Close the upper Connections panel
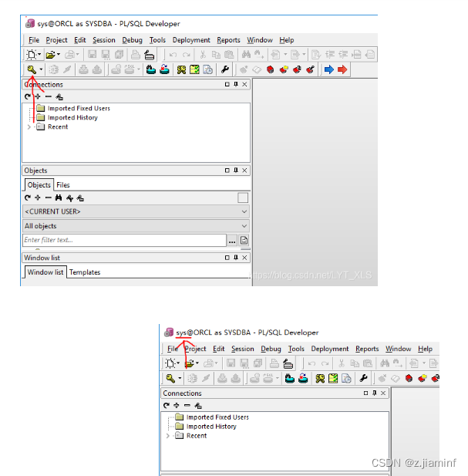The height and width of the screenshot is (476, 468). click(x=244, y=84)
